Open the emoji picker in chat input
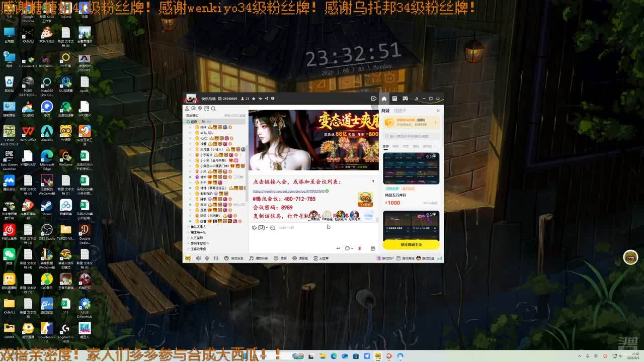Viewport: 644px width, 362px height. 273,228
